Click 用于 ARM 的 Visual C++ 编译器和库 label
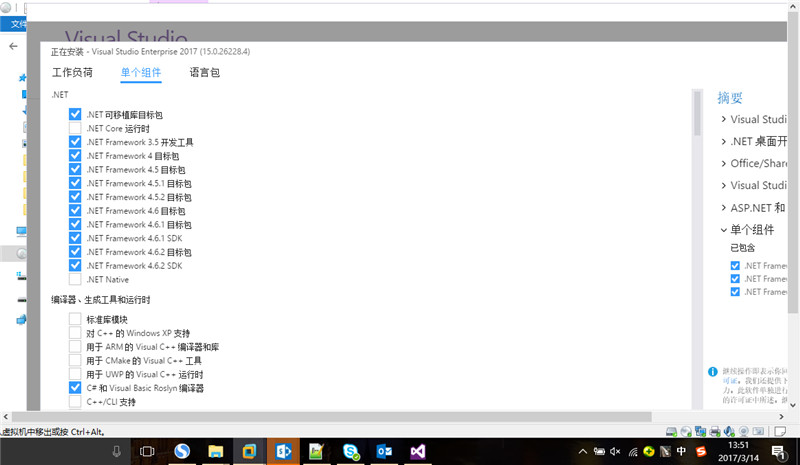 [x=153, y=347]
